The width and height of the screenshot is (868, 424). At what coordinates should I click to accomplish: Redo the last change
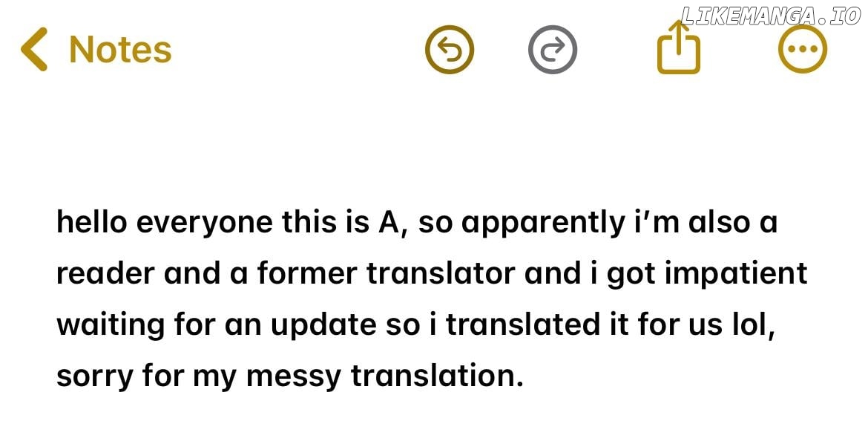[552, 50]
